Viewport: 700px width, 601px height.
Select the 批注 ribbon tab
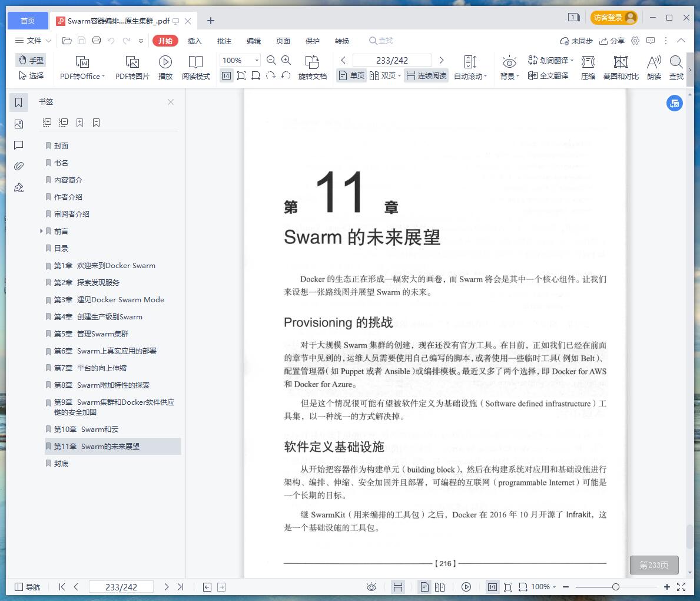tap(224, 41)
